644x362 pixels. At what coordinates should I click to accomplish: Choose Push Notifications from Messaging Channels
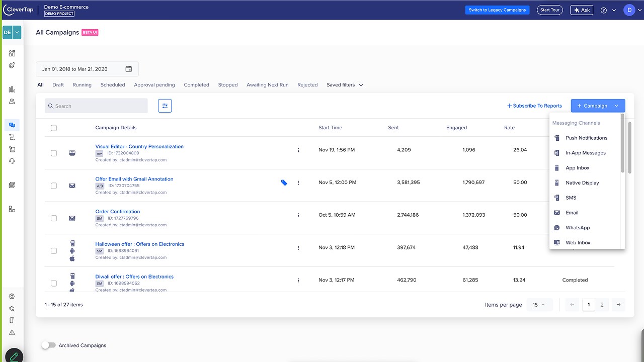[x=586, y=138]
